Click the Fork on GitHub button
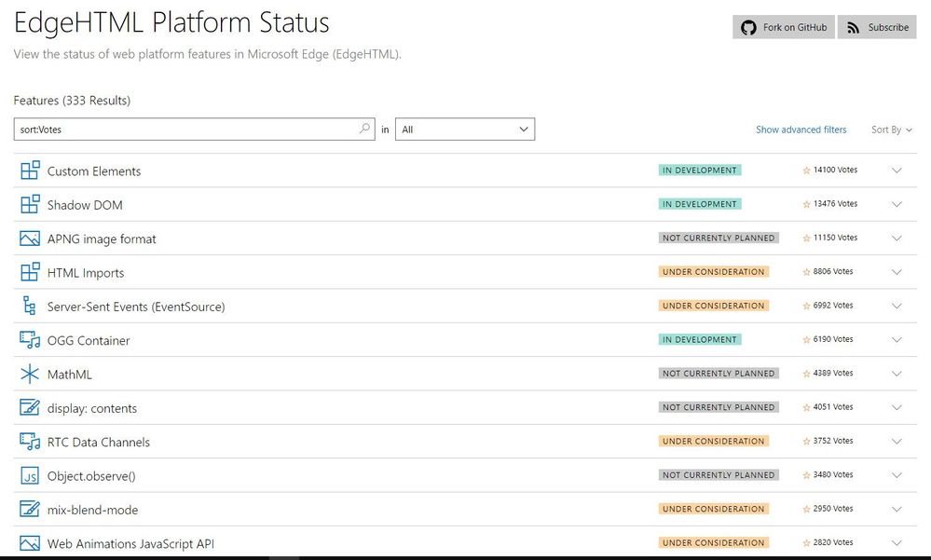The width and height of the screenshot is (931, 560). point(785,27)
